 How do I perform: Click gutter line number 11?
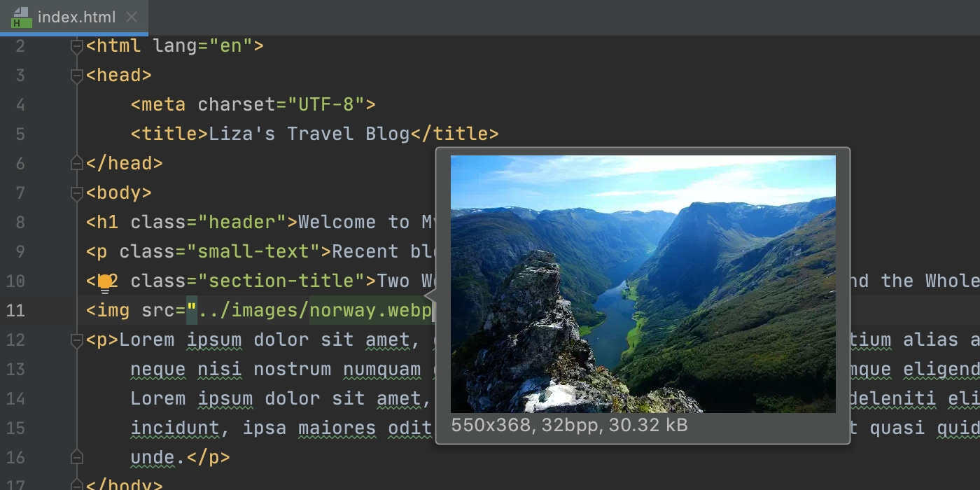coord(15,311)
